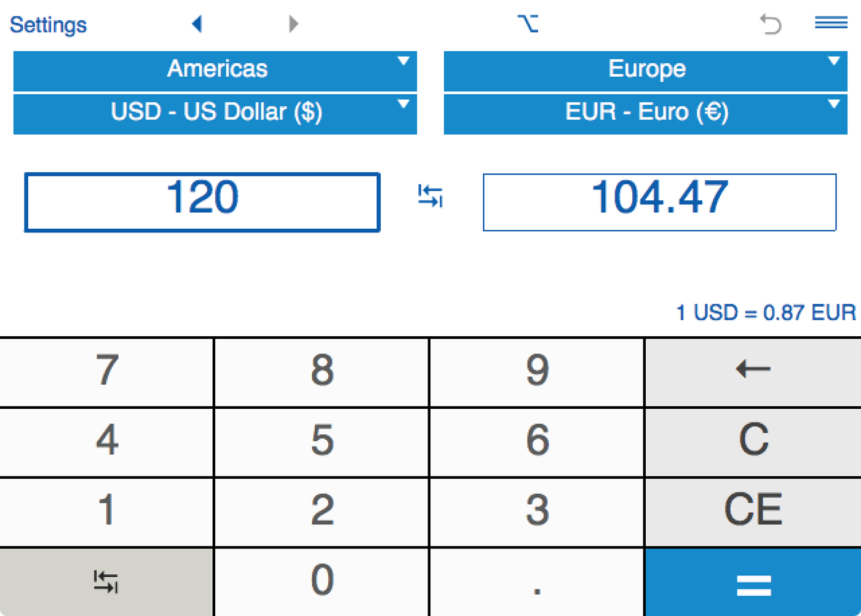
Task: Expand the USD - US Dollar currency selector
Action: [215, 113]
